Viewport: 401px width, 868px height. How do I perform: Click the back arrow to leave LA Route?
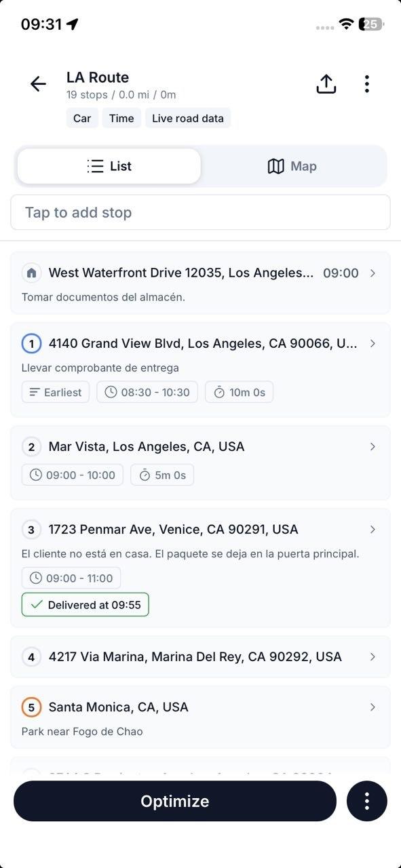coord(38,83)
